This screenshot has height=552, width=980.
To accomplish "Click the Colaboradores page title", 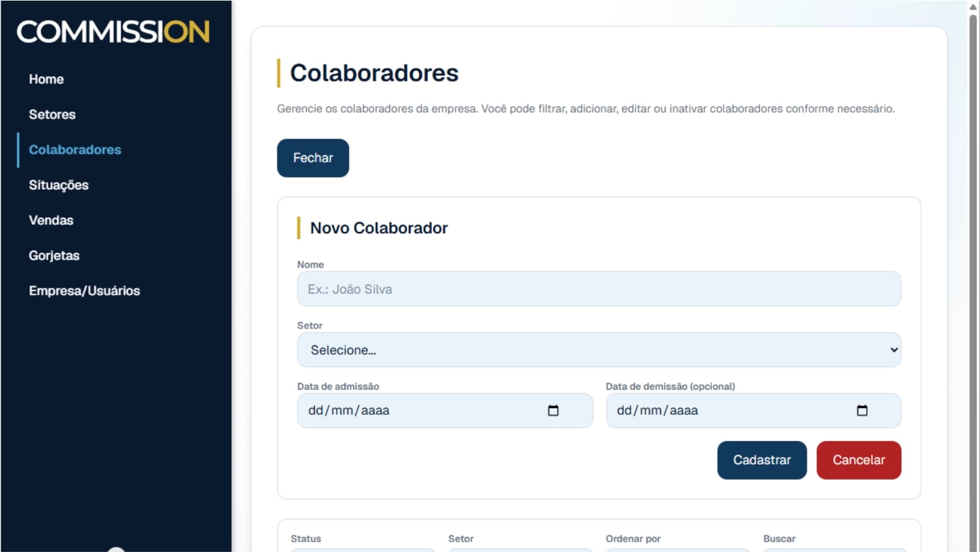I will 374,73.
